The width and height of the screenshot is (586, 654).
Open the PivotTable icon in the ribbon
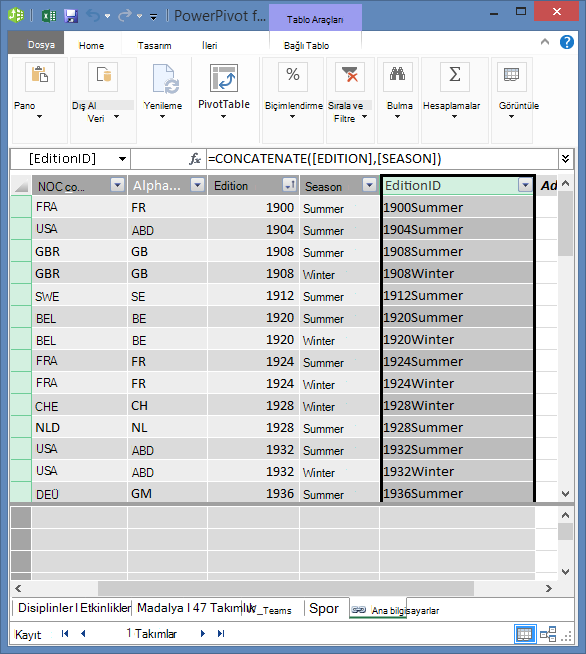click(x=224, y=78)
